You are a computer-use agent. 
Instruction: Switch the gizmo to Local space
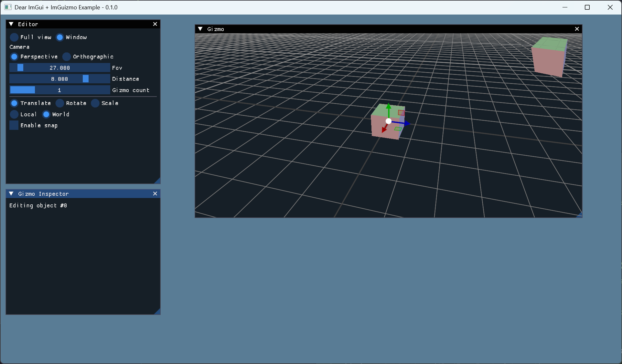tap(14, 114)
